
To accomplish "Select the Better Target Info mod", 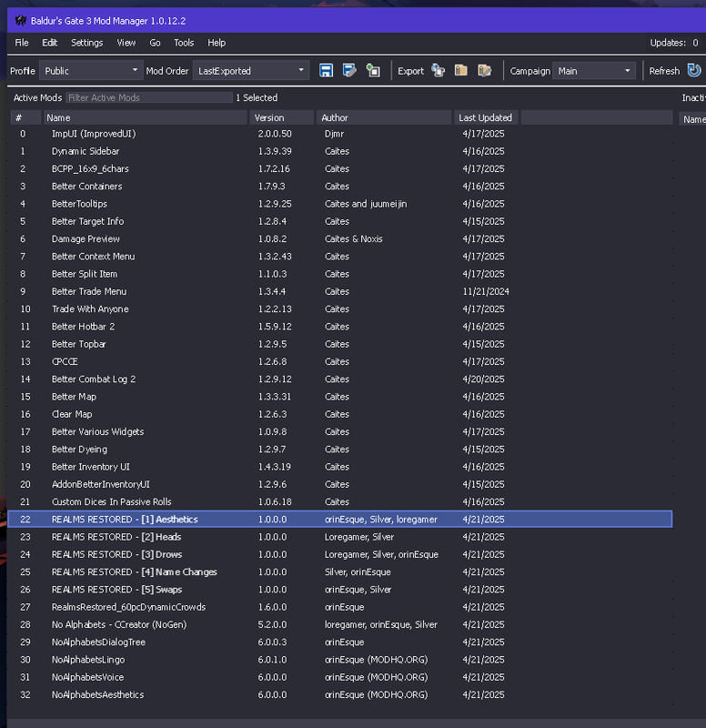I will click(x=340, y=221).
